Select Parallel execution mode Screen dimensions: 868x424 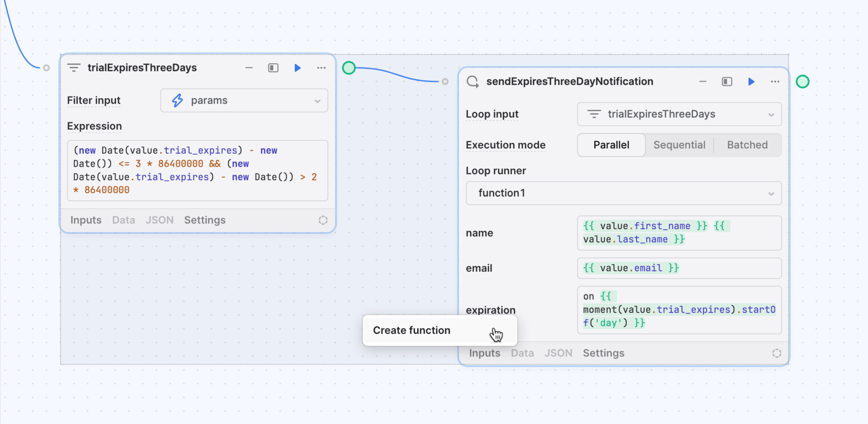tap(611, 145)
